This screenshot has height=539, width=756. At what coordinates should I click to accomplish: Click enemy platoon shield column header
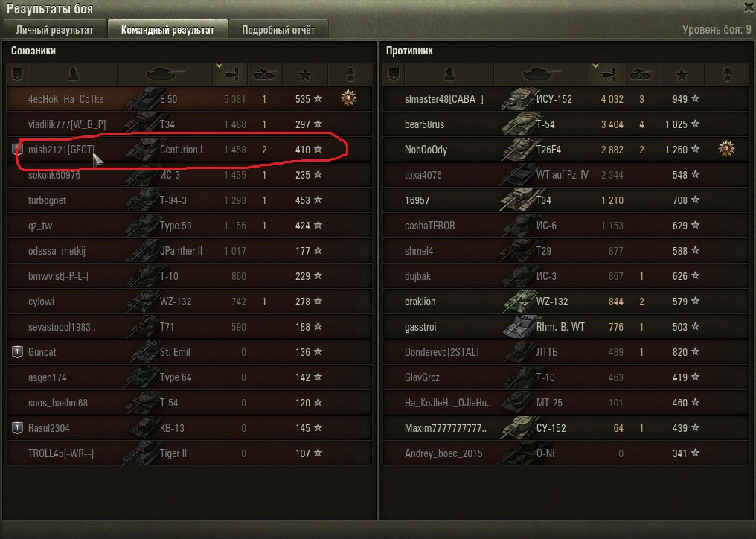click(x=394, y=74)
